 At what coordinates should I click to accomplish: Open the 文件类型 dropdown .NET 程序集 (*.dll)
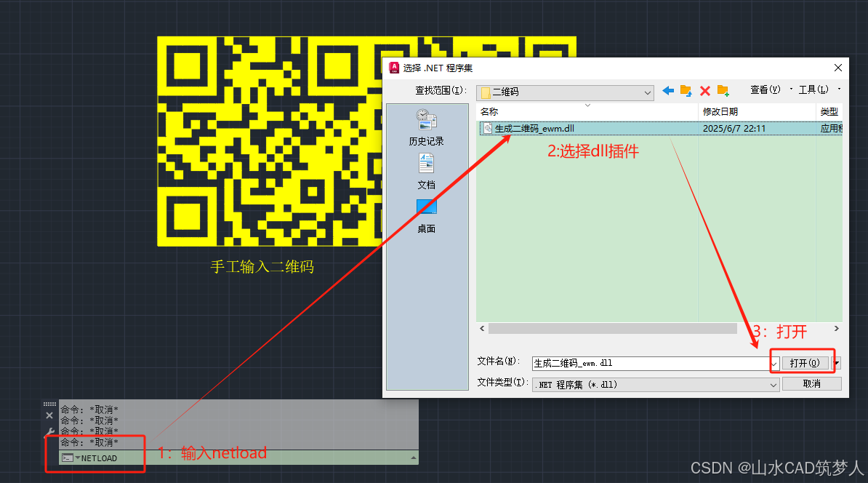656,384
